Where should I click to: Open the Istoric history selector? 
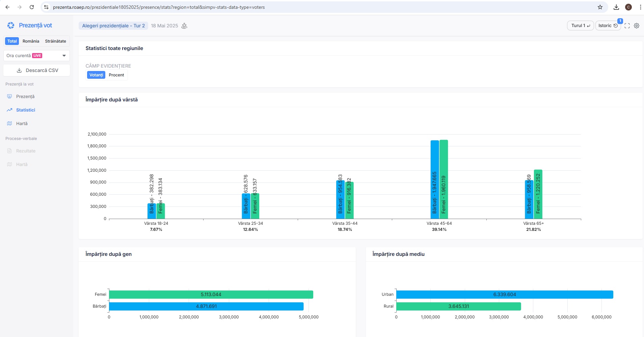(x=608, y=26)
